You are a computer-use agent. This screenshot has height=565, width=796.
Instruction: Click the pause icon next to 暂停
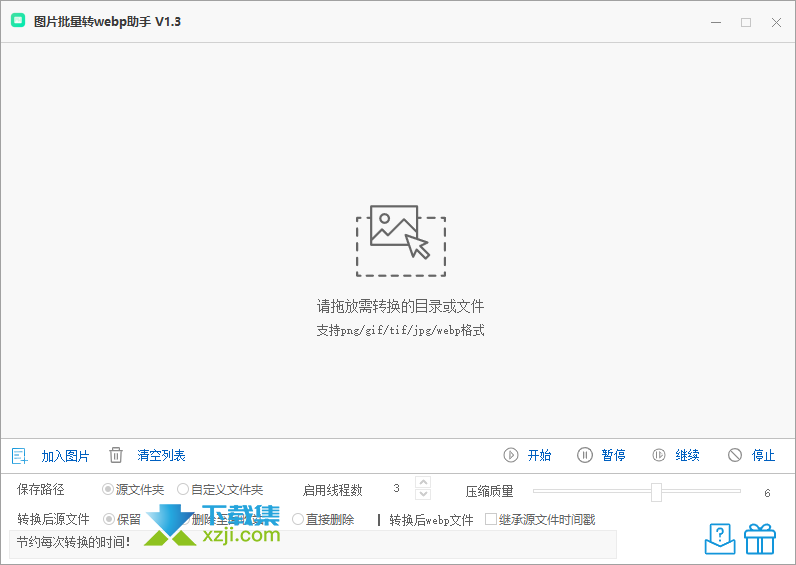(584, 455)
